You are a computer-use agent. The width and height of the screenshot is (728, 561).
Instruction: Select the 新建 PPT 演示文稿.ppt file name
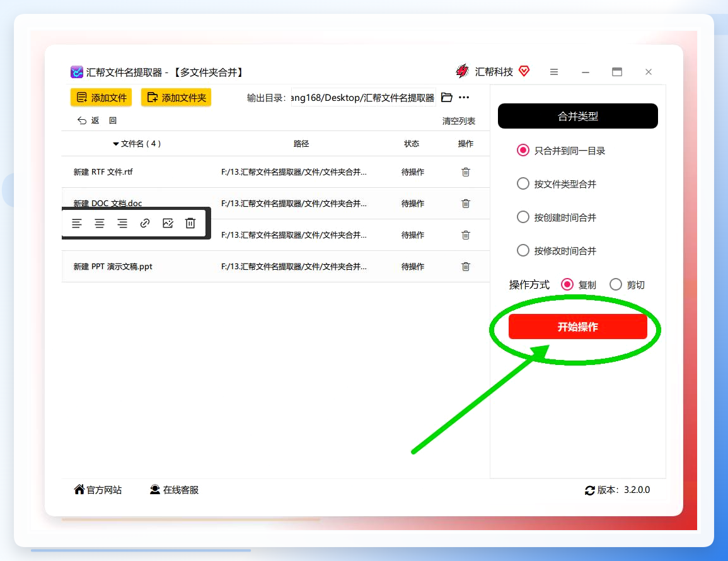pyautogui.click(x=113, y=267)
